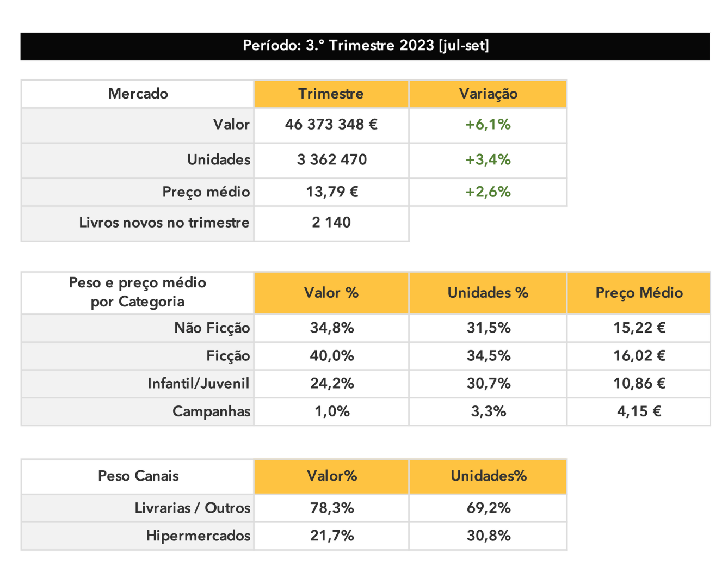The width and height of the screenshot is (728, 584).
Task: Select the Unidades 3 362 470 cell
Action: click(x=331, y=161)
